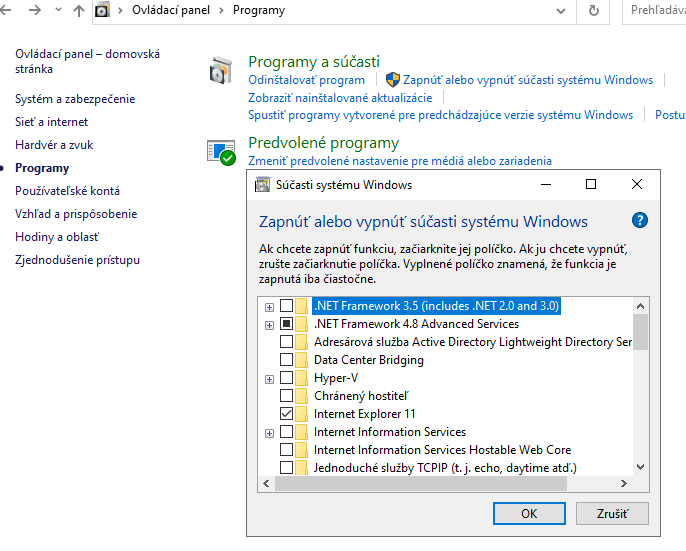Focus the Prehľadávať search box
This screenshot has height=551, width=686.
click(654, 10)
